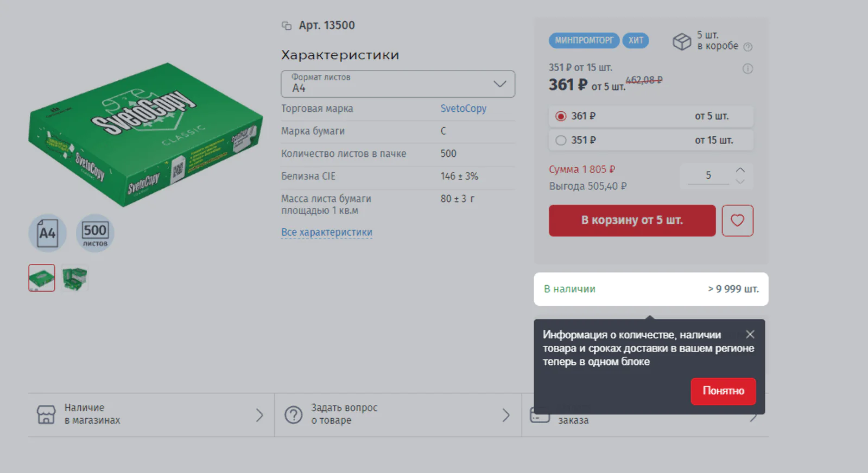The height and width of the screenshot is (473, 868).
Task: Copy article number icon next to Арт. 13500
Action: coord(287,26)
